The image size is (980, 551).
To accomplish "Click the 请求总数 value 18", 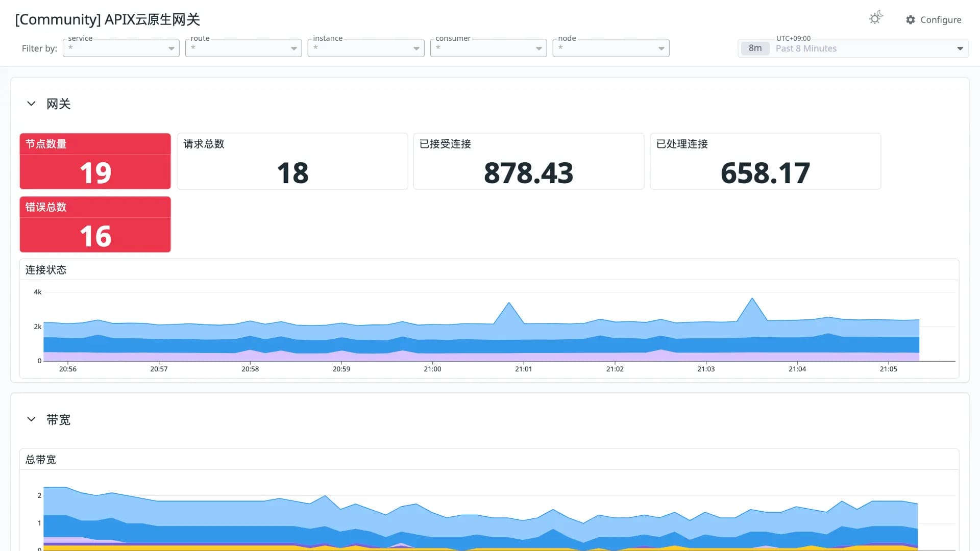I will click(x=292, y=173).
